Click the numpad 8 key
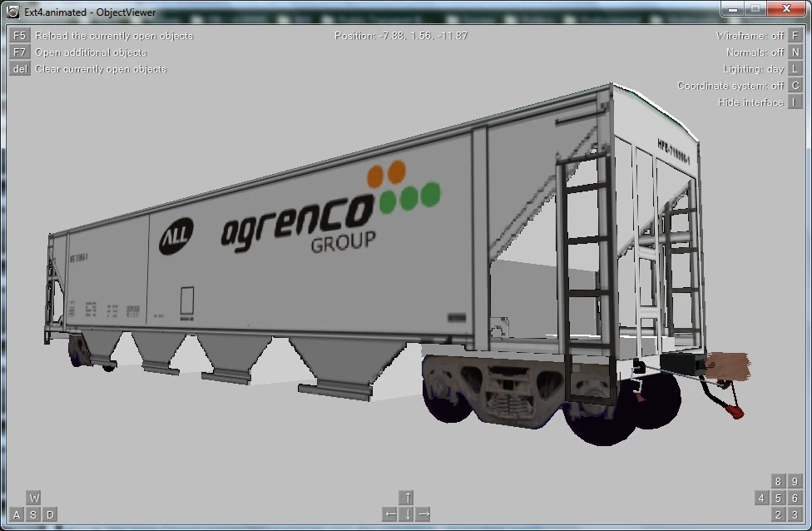This screenshot has width=812, height=531. (x=778, y=481)
